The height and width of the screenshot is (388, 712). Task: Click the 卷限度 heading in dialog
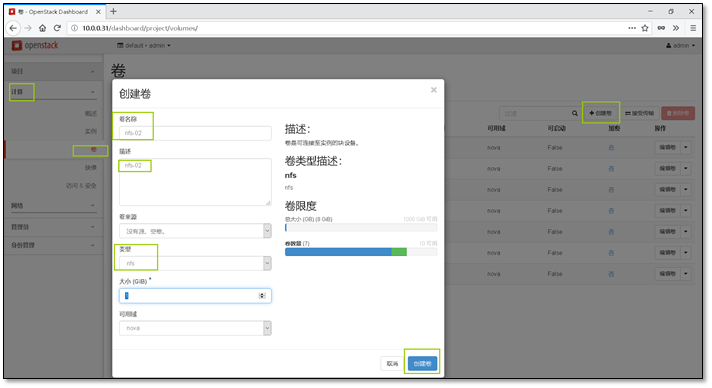(301, 206)
